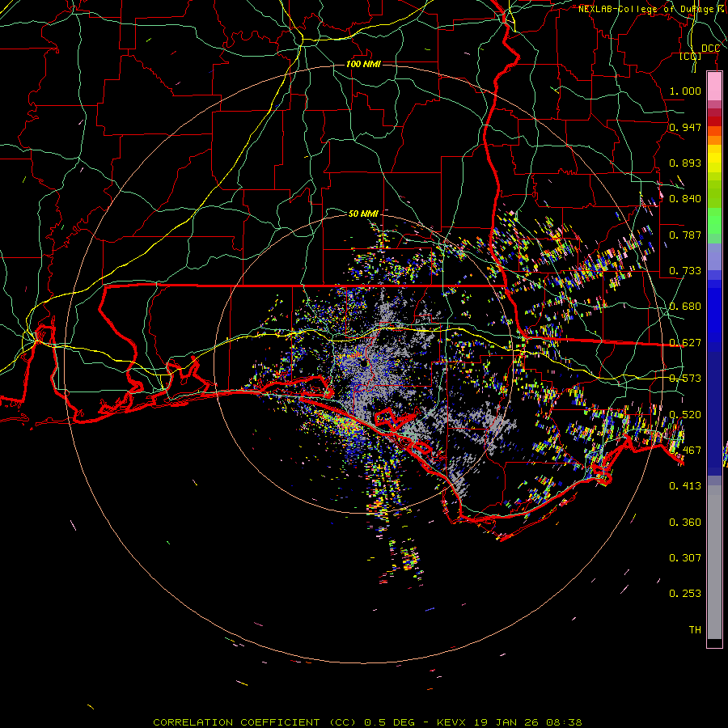Pick the bright green segment of color scale
This screenshot has width=728, height=728.
(x=714, y=221)
